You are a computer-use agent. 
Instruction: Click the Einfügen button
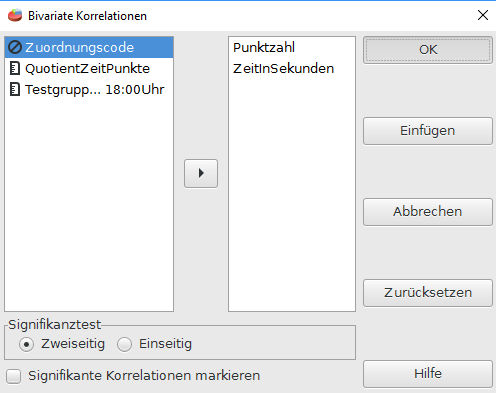pos(428,131)
